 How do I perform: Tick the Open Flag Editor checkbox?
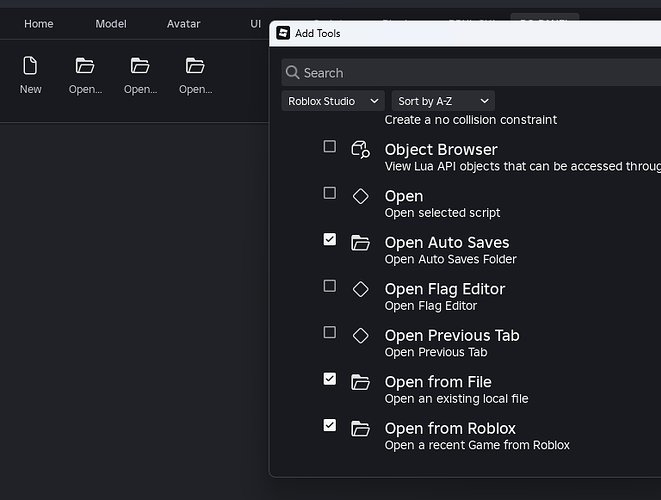(x=329, y=286)
